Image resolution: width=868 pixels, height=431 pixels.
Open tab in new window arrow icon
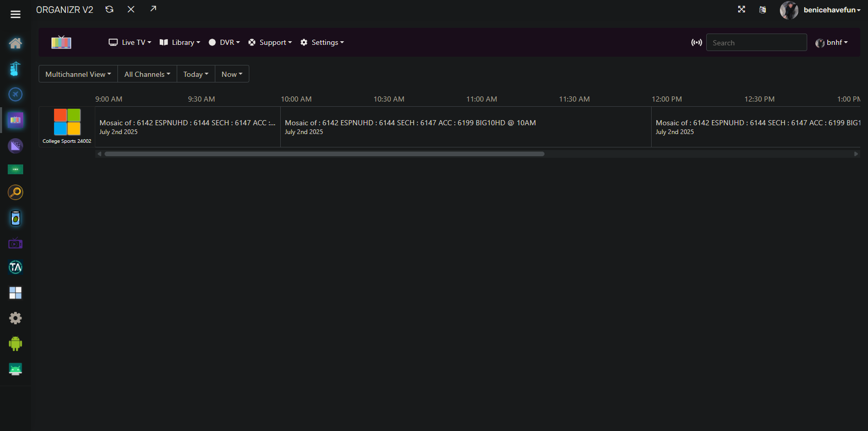(153, 9)
